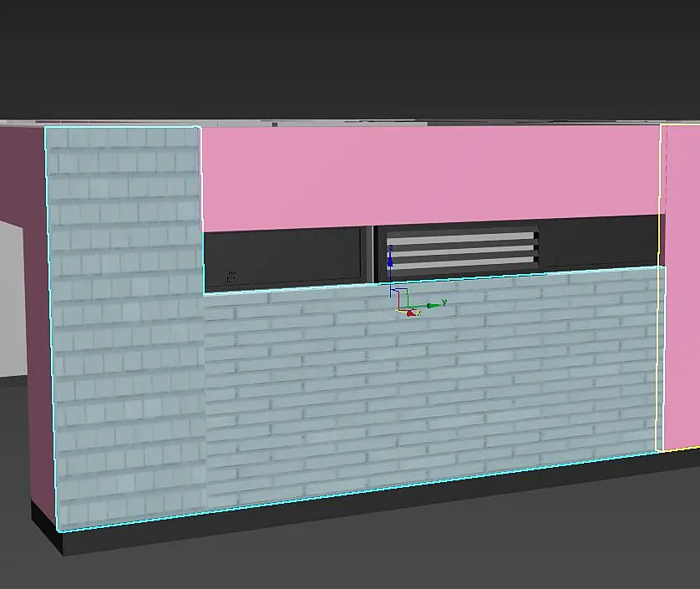Image resolution: width=700 pixels, height=589 pixels.
Task: Click the light gray opening at far left
Action: click(13, 299)
